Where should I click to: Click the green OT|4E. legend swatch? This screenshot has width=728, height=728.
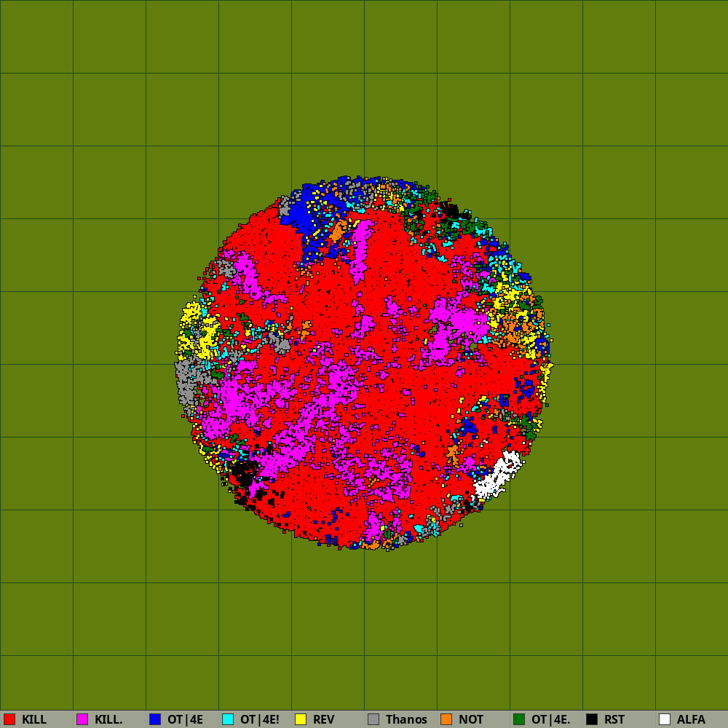[x=519, y=719]
